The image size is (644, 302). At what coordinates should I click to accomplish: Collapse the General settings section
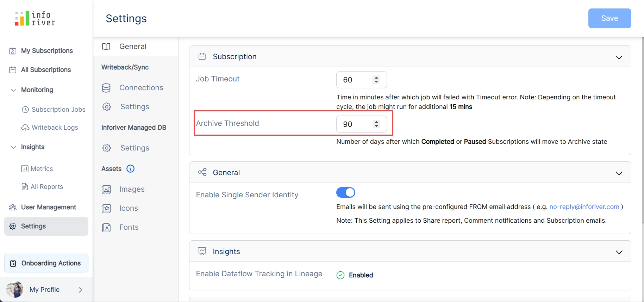[619, 173]
